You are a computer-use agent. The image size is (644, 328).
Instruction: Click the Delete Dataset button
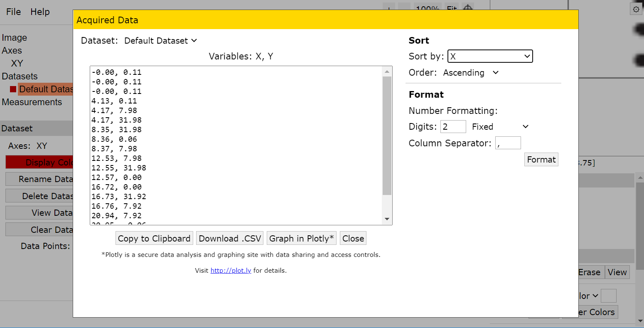39,196
